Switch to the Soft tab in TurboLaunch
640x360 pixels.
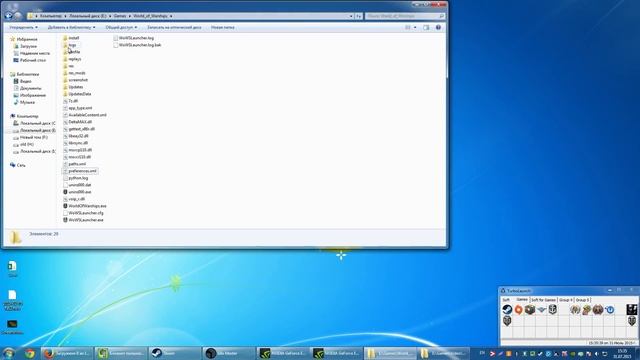(x=506, y=300)
